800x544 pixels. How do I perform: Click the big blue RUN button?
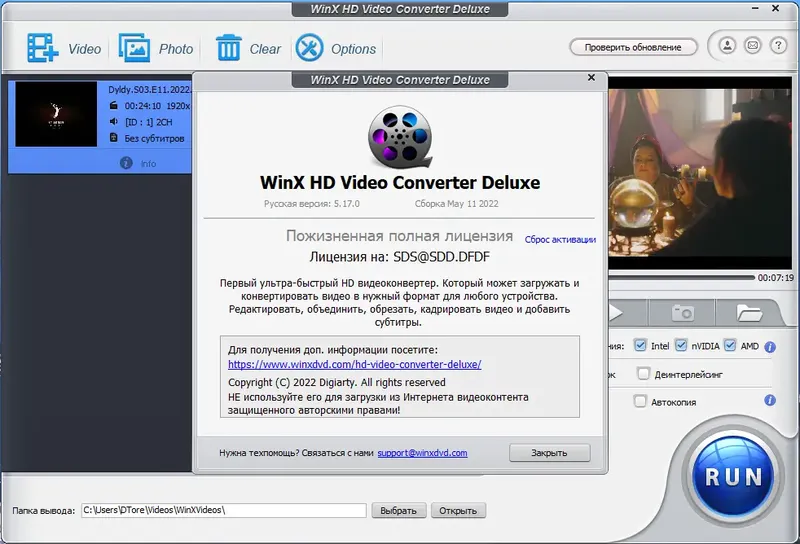point(734,477)
